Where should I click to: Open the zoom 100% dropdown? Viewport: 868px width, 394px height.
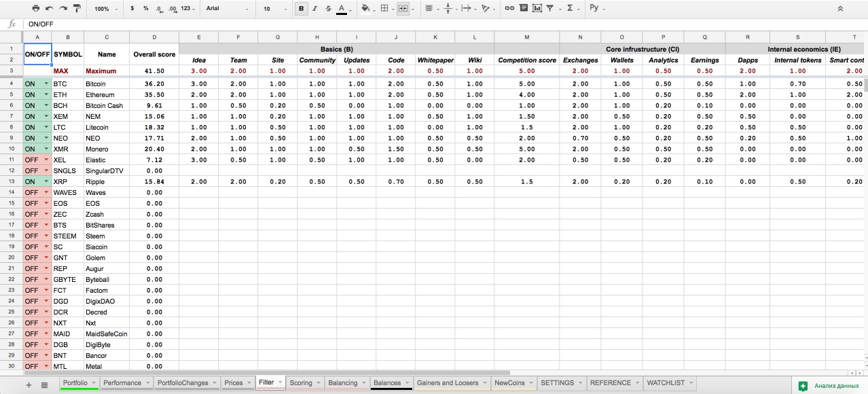[x=106, y=9]
